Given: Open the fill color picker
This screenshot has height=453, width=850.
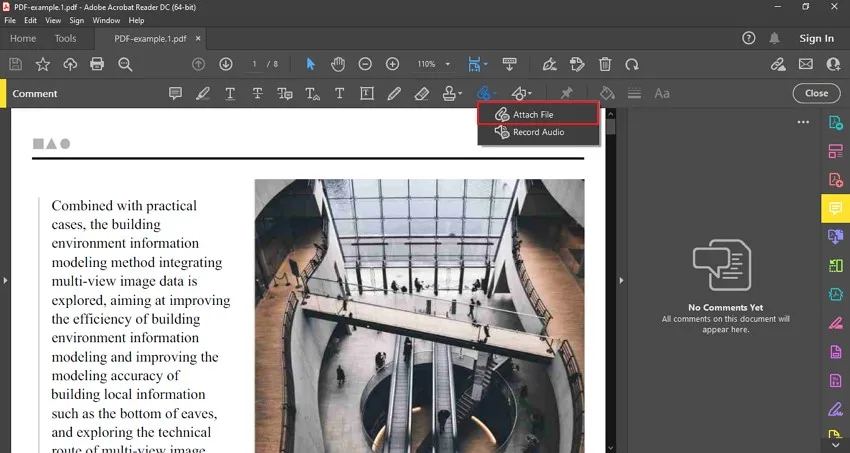Looking at the screenshot, I should [606, 93].
